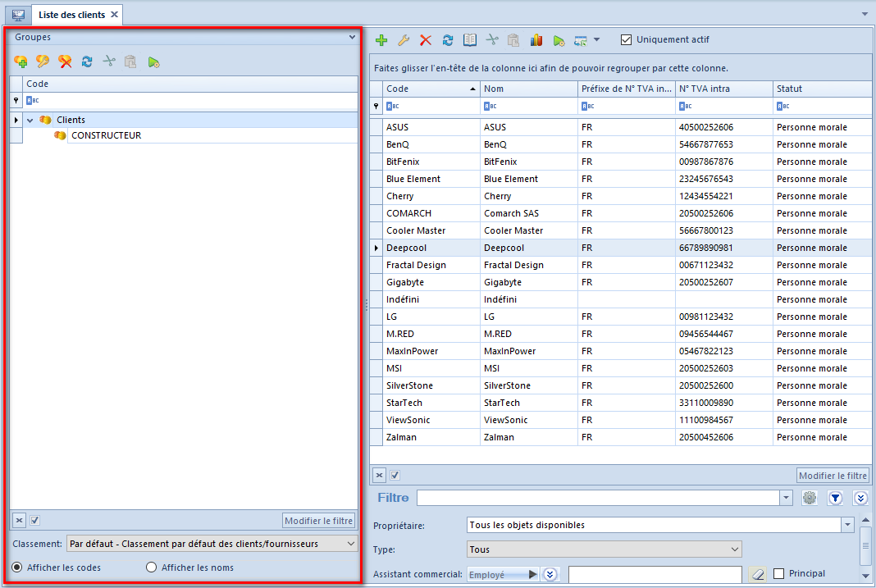Select the Fractal Design client row
876x588 pixels.
pos(621,265)
